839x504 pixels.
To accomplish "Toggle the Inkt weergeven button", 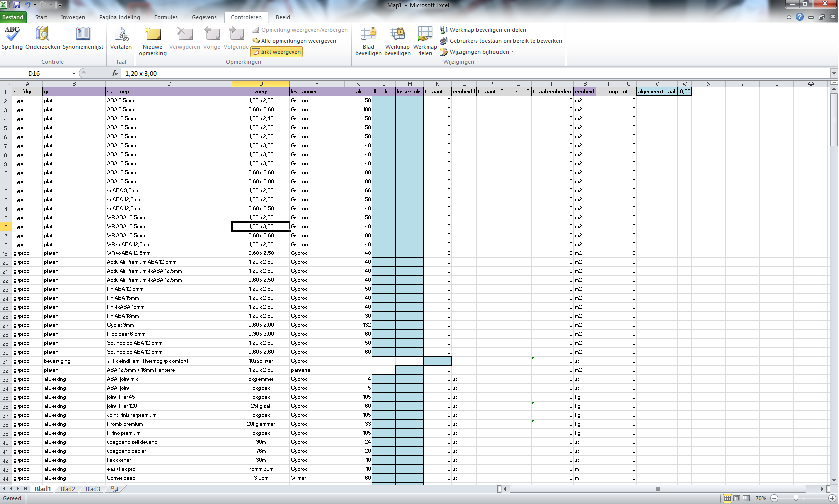I will [276, 52].
